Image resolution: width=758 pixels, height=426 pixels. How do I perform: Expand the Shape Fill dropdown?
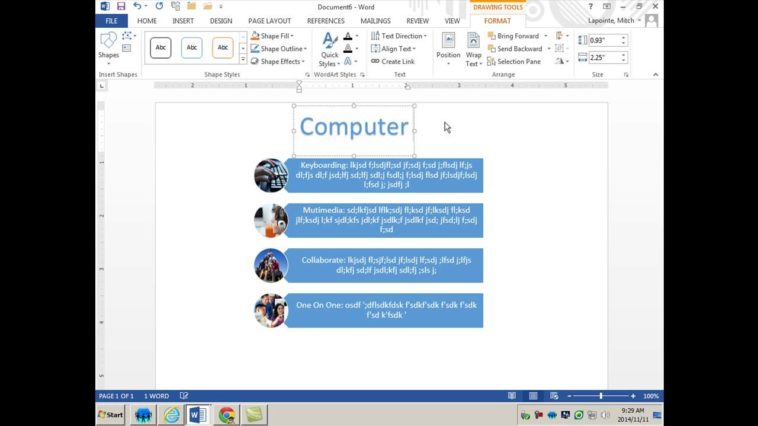tap(289, 36)
